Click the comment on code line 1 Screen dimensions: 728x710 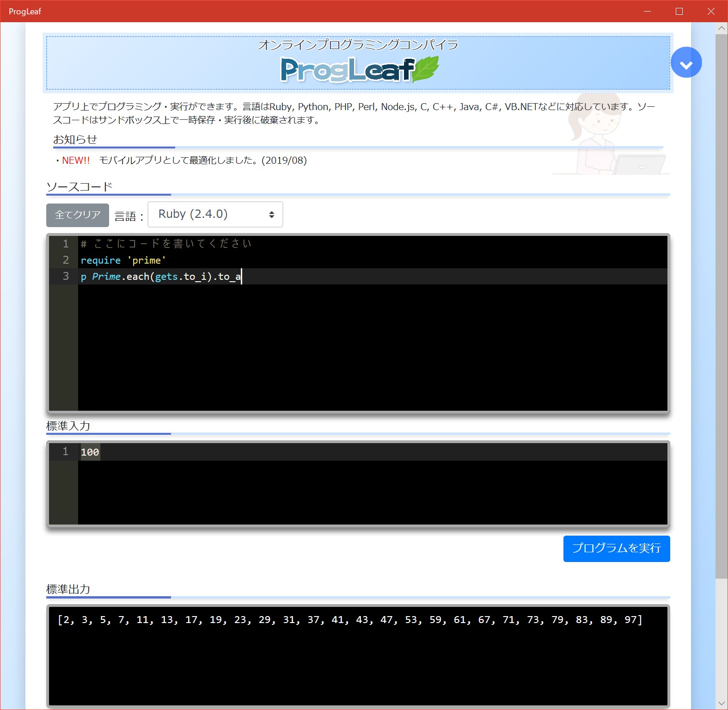[166, 244]
